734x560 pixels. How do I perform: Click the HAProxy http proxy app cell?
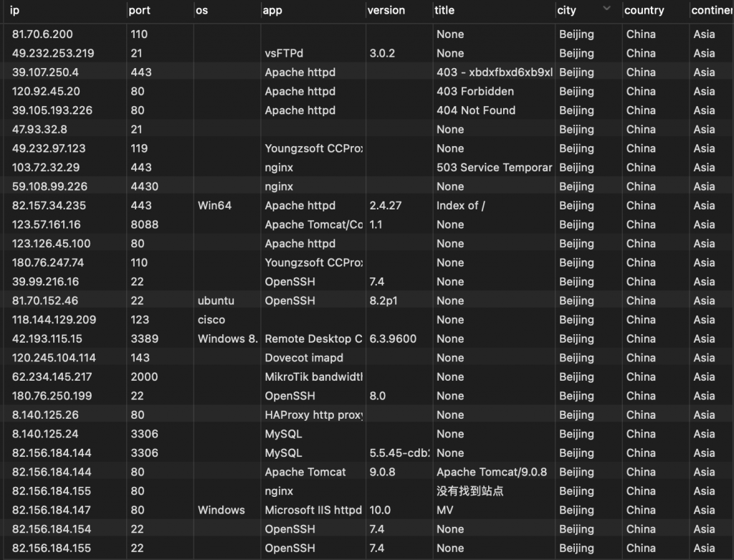click(314, 415)
